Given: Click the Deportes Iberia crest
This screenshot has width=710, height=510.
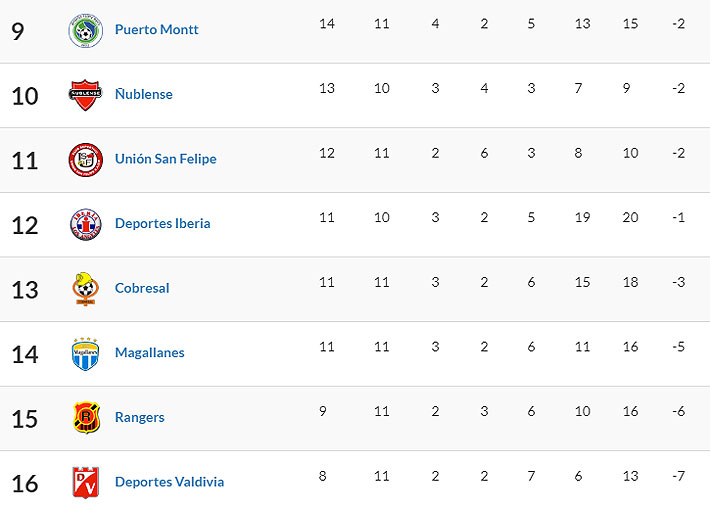Looking at the screenshot, I should [85, 224].
